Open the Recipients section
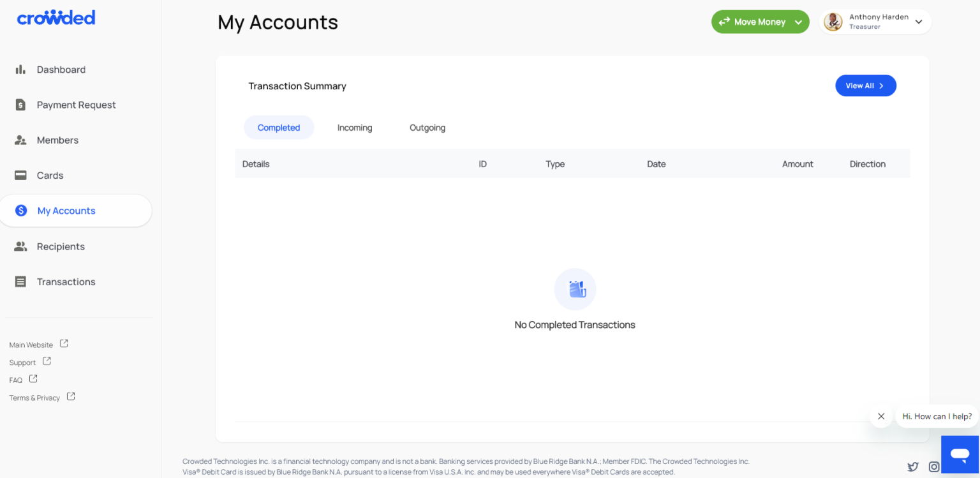Screen dimensions: 980x478 pos(20,246)
